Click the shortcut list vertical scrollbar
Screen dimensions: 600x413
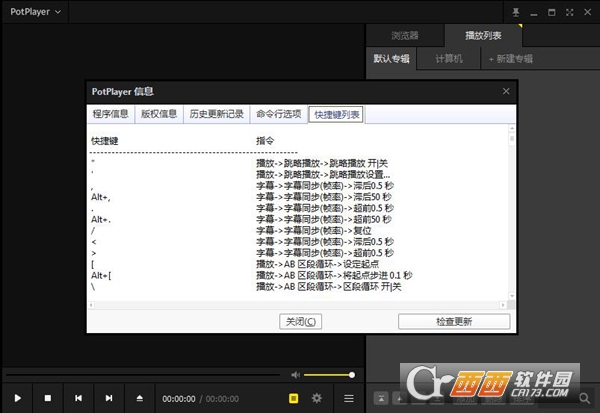click(512, 215)
